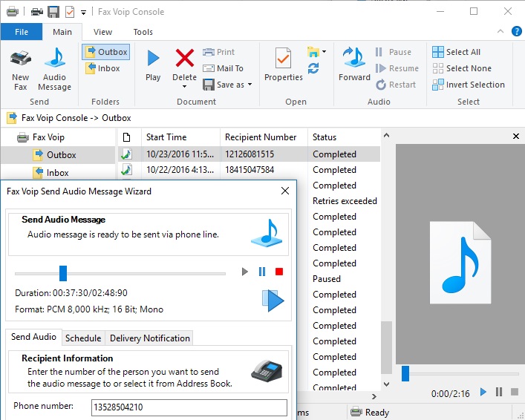Click the floppy disk save icon in title bar
The image size is (525, 420).
(x=53, y=12)
